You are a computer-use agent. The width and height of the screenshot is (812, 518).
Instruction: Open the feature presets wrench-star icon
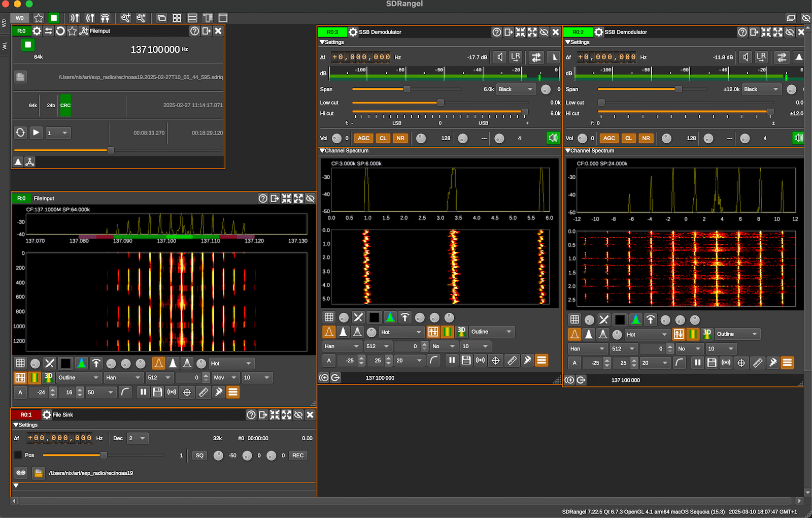[141, 18]
